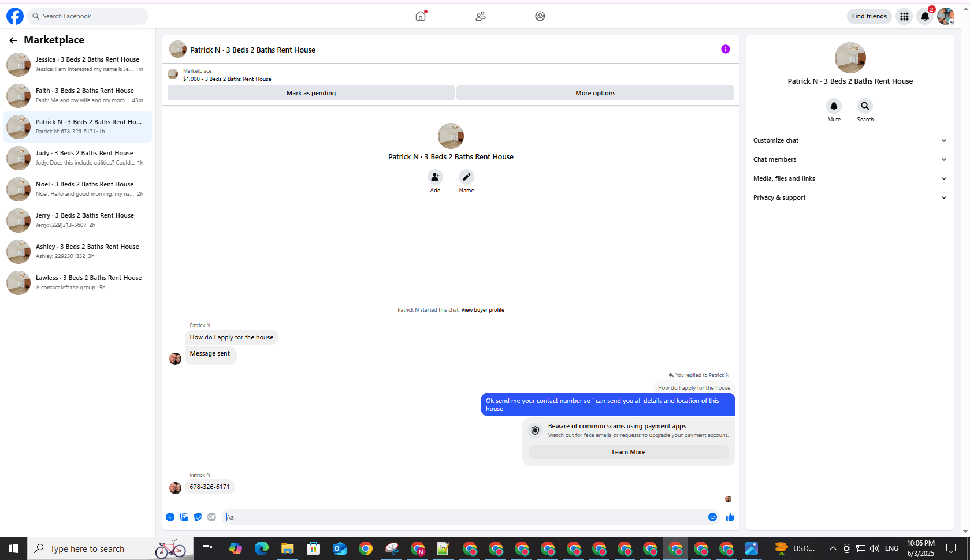Screen dimensions: 970x560
Task: Mute the Patrick N conversation
Action: coord(834,106)
